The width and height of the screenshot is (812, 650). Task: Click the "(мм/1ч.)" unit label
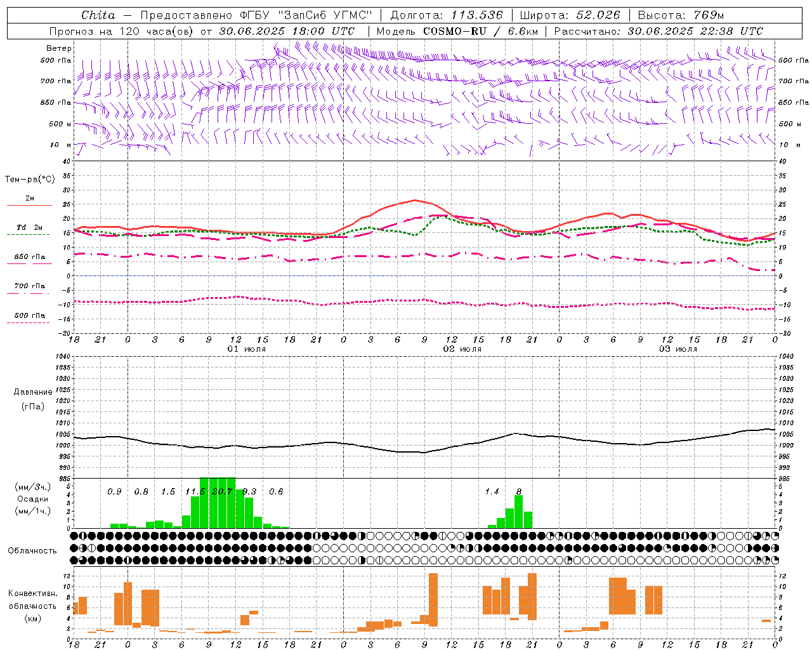click(33, 511)
